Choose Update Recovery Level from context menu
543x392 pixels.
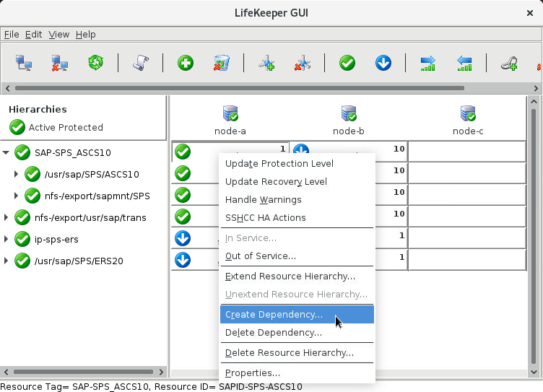pos(297,181)
